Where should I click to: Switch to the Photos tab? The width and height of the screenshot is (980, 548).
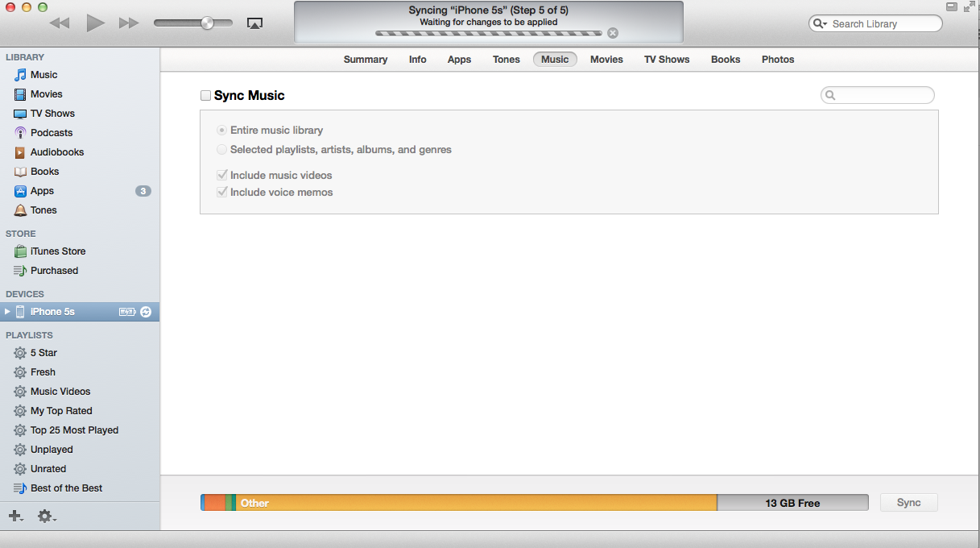tap(778, 60)
